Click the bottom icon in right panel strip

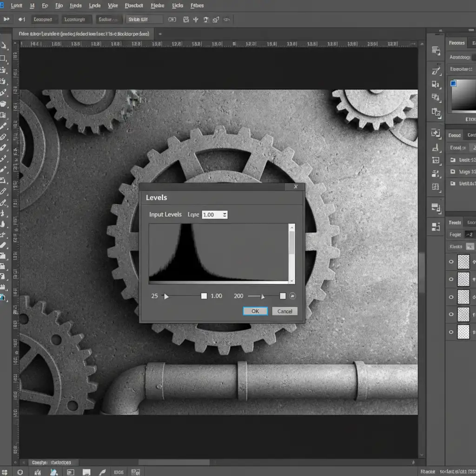click(x=436, y=227)
